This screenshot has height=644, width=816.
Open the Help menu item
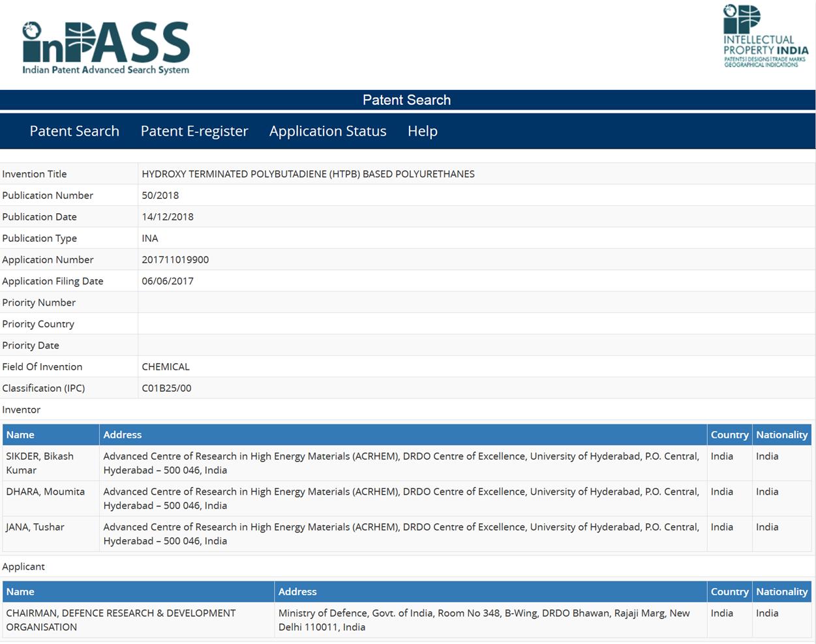tap(422, 131)
